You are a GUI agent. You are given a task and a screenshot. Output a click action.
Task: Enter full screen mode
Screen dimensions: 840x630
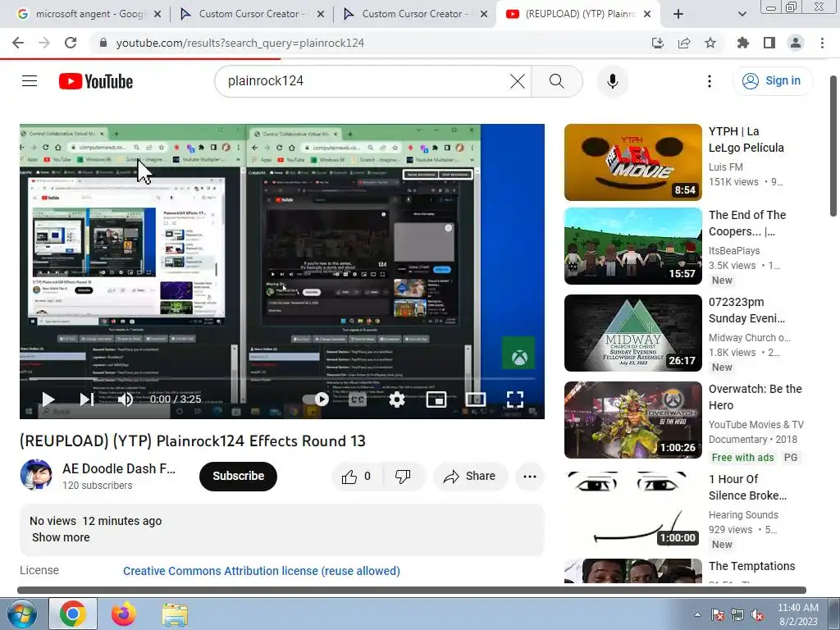coord(515,399)
